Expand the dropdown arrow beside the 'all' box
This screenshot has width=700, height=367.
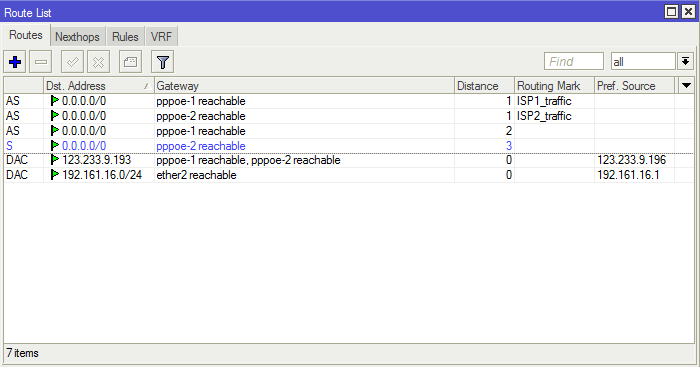pyautogui.click(x=685, y=62)
